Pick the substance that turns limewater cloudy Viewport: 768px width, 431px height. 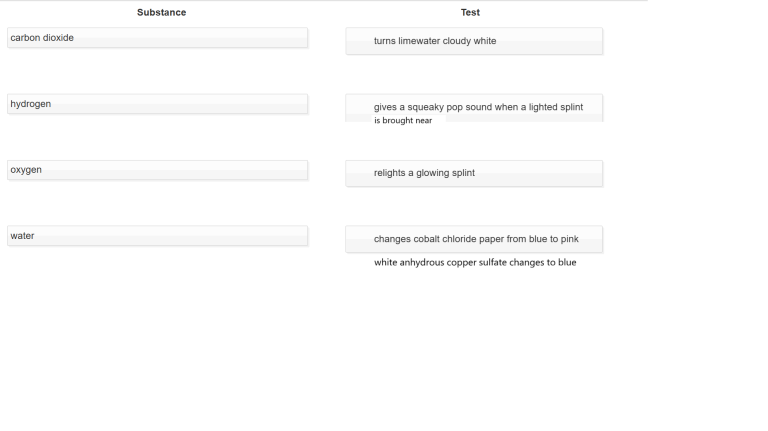(x=157, y=38)
